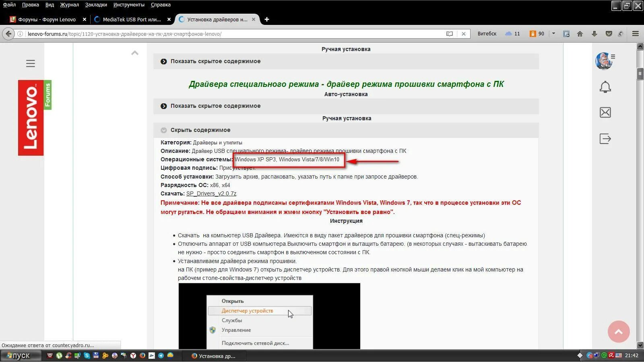Toggle the forum sidebar hamburger menu
The width and height of the screenshot is (644, 362).
30,63
